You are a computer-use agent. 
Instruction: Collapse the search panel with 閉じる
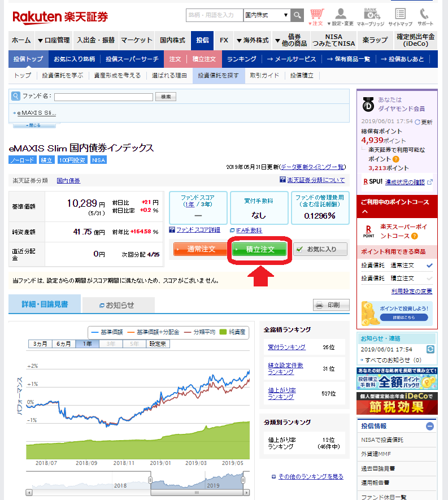(34, 125)
